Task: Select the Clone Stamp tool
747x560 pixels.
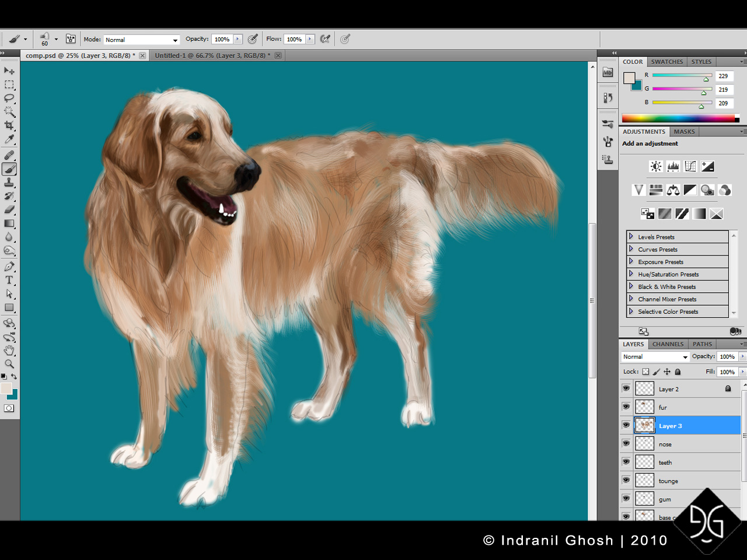Action: coord(8,183)
